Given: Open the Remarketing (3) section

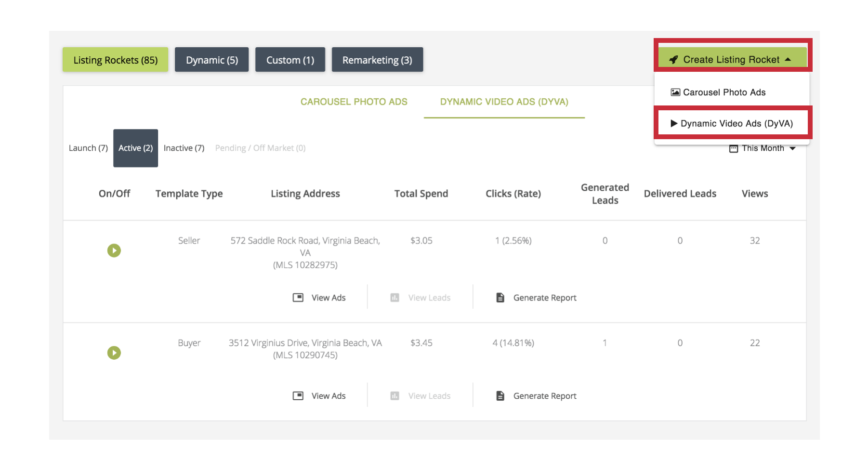Looking at the screenshot, I should coord(377,60).
